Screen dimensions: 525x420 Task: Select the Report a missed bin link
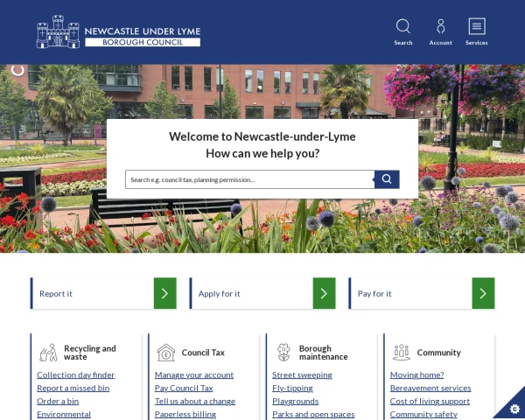tap(73, 388)
